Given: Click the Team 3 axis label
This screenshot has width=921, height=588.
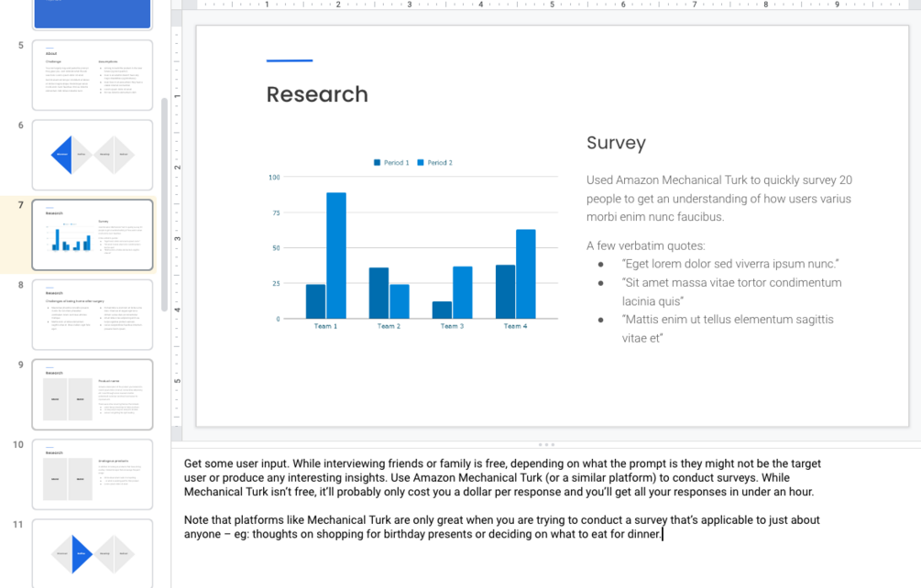Looking at the screenshot, I should (453, 326).
